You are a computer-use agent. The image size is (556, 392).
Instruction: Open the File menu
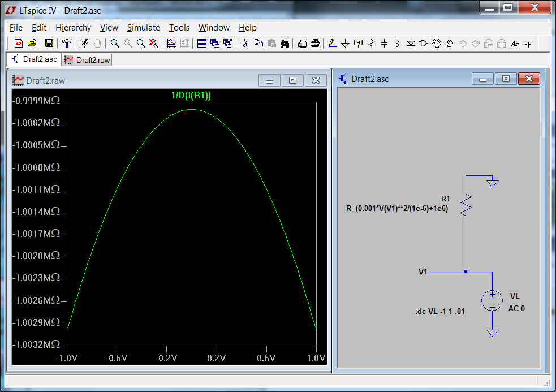[16, 28]
